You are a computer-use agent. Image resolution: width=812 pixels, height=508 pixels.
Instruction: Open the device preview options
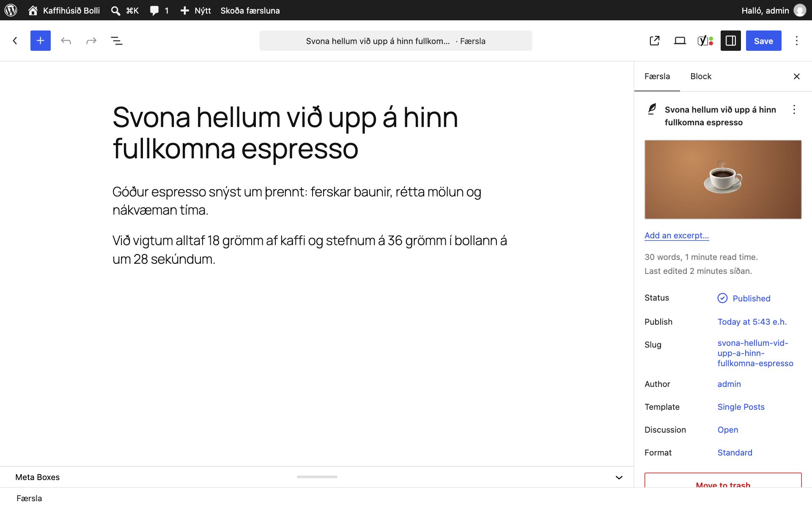click(680, 41)
